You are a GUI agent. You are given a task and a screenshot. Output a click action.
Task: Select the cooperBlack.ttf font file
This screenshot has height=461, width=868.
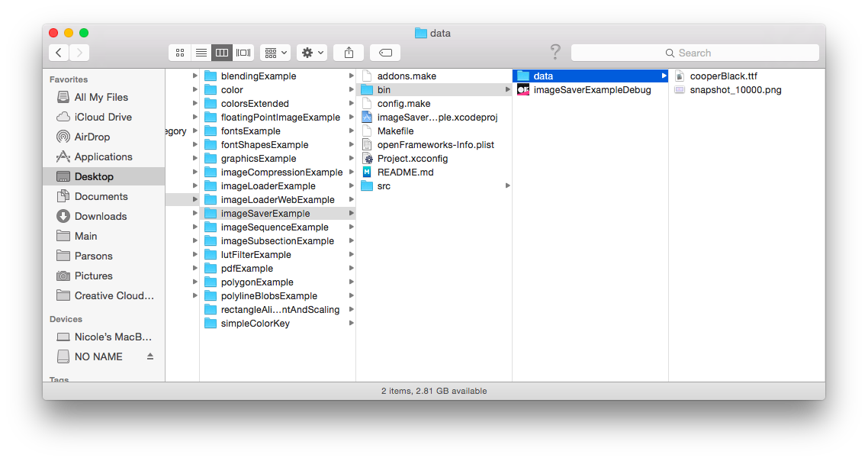(726, 76)
